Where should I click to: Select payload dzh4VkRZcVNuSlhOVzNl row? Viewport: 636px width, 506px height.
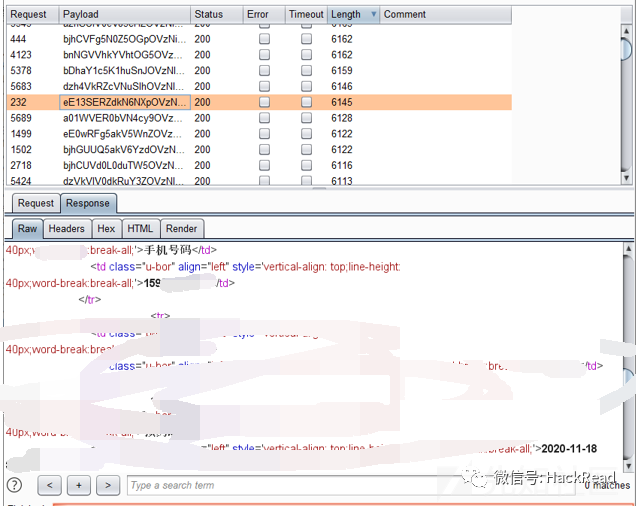pos(259,86)
